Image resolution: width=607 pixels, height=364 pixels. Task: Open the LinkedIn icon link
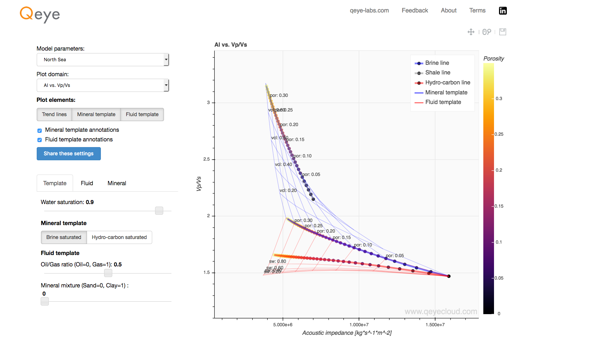click(x=503, y=11)
